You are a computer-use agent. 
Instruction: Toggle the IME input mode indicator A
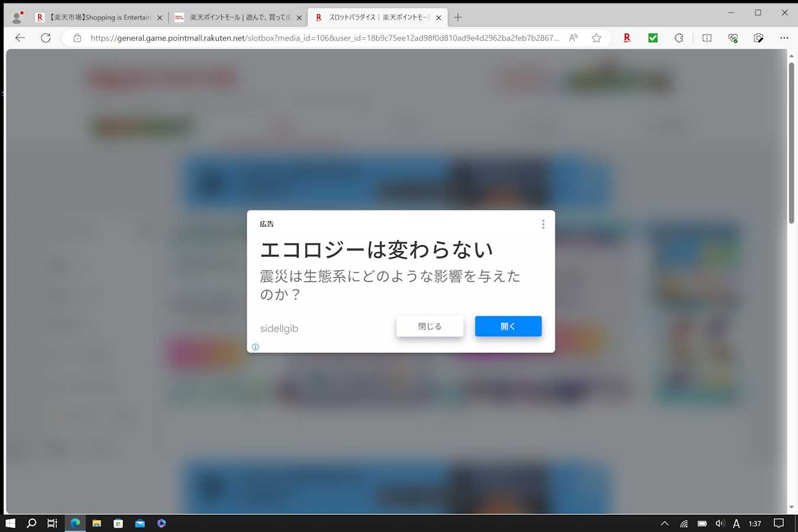click(737, 523)
